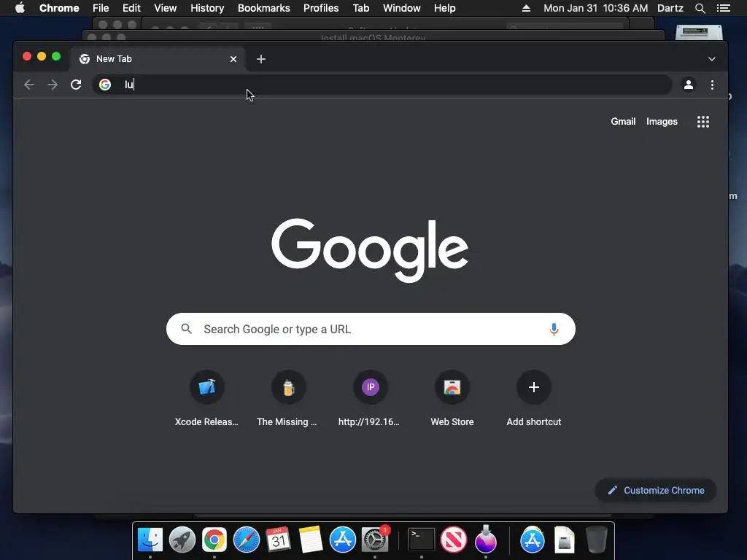
Task: Click the Dartz user name in menu bar
Action: click(x=670, y=8)
